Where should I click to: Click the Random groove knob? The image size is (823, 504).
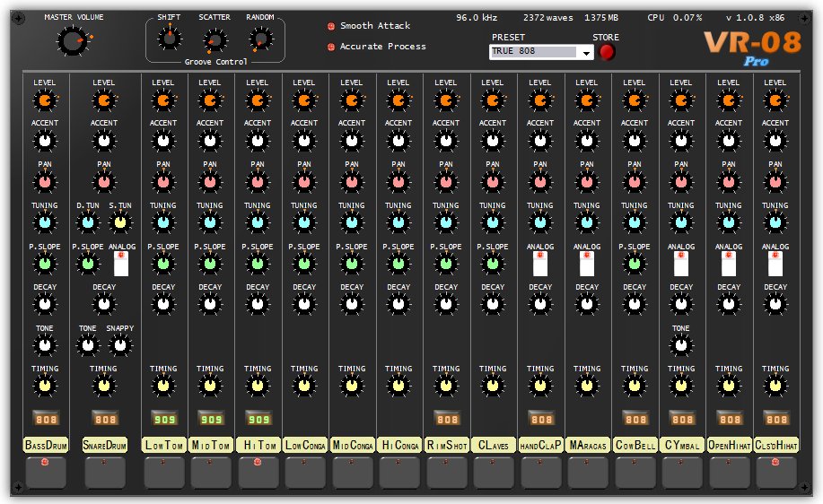pos(260,39)
